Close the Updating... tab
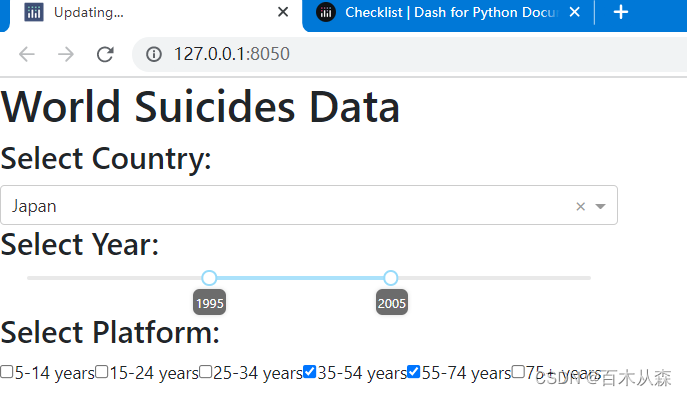Image resolution: width=687 pixels, height=396 pixels. click(x=283, y=12)
